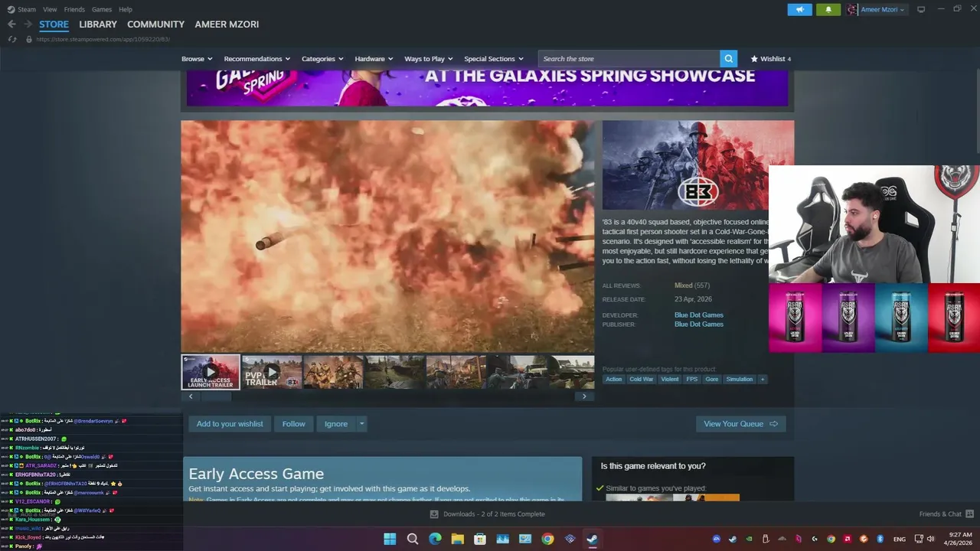Screen dimensions: 980x551
Task: Open the dropdown arrow next to Ignore
Action: tap(361, 424)
